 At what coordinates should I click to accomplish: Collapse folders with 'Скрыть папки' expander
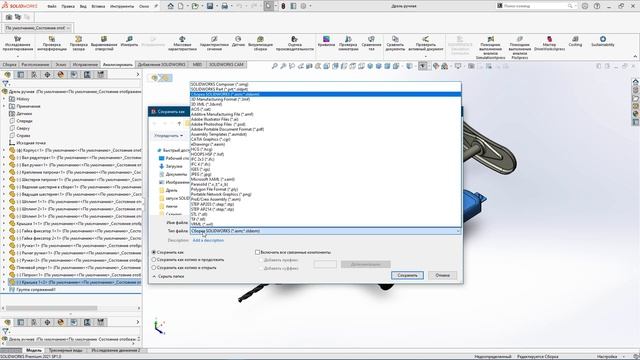coord(168,276)
